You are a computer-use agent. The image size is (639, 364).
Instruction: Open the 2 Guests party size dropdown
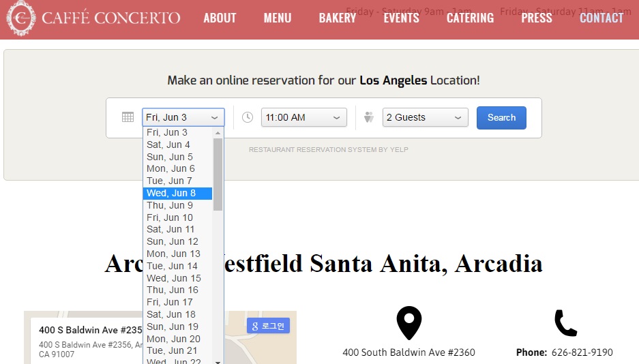tap(425, 117)
